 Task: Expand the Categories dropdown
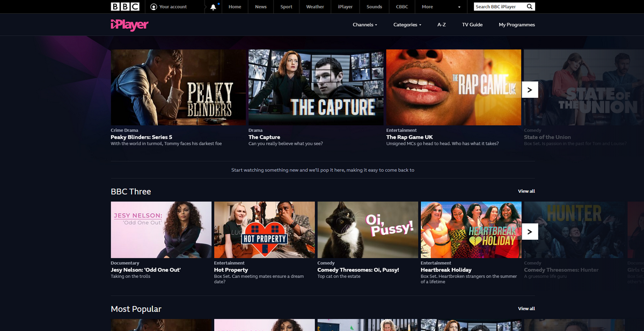[407, 25]
